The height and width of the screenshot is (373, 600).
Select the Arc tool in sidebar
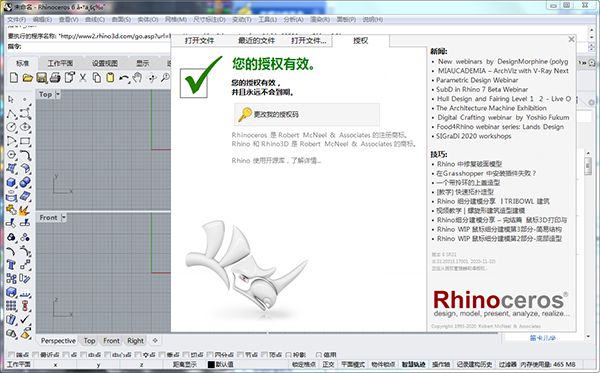(x=11, y=141)
